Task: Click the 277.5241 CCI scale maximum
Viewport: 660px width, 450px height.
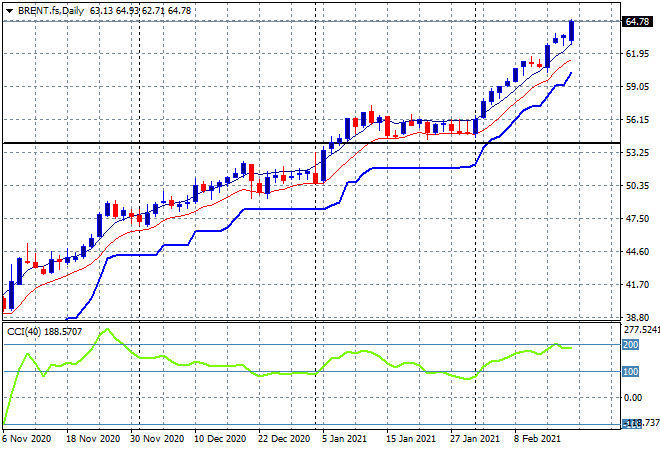Action: pos(641,330)
